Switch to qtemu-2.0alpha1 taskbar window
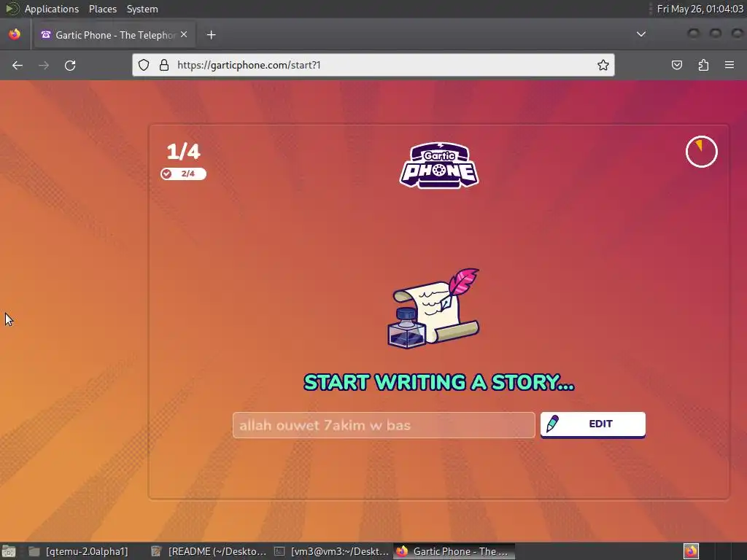 tap(79, 551)
